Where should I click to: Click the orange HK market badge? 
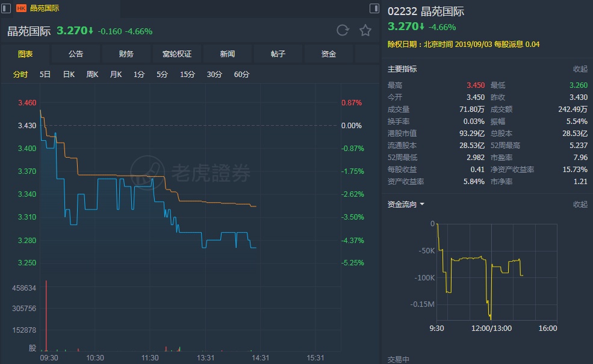tap(21, 8)
